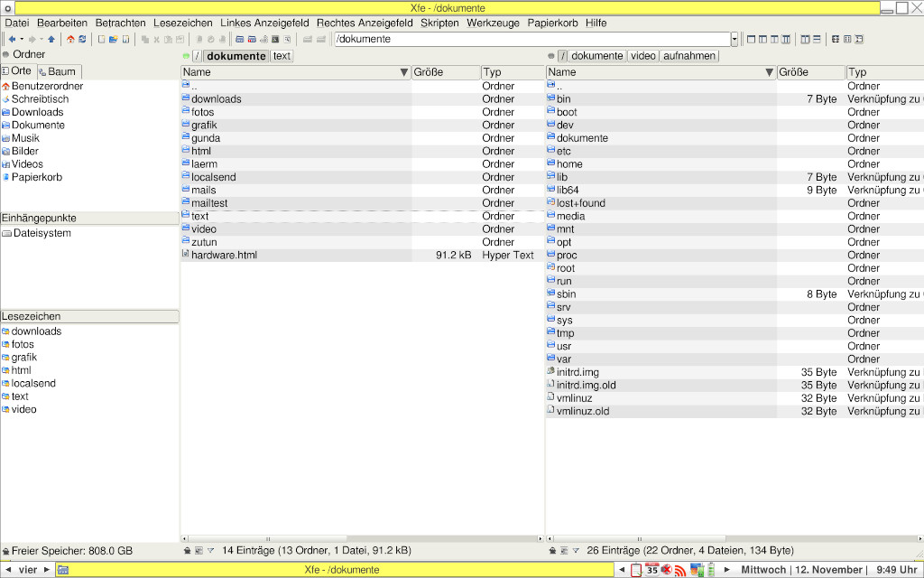Create a new folder from the toolbar
Viewport: 924px width, 578px height.
click(115, 39)
